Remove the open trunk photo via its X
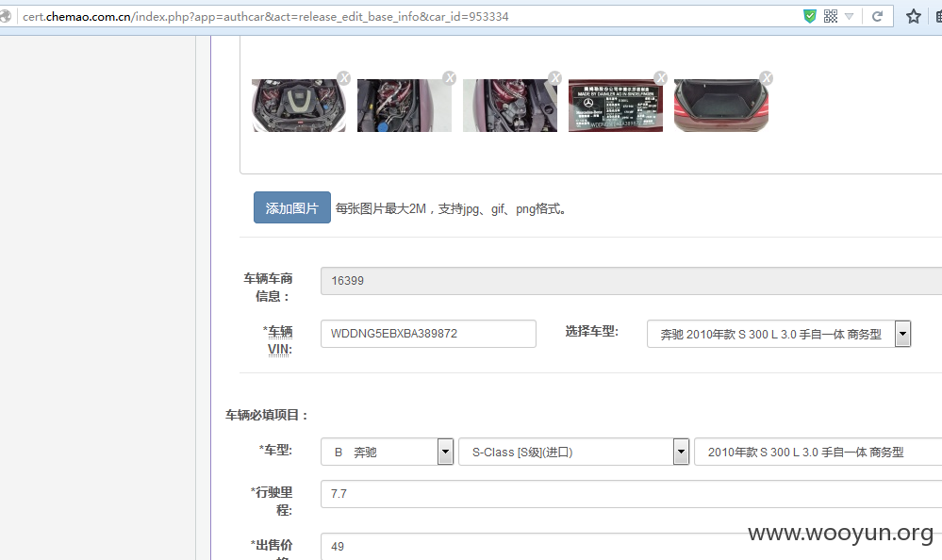 [767, 77]
